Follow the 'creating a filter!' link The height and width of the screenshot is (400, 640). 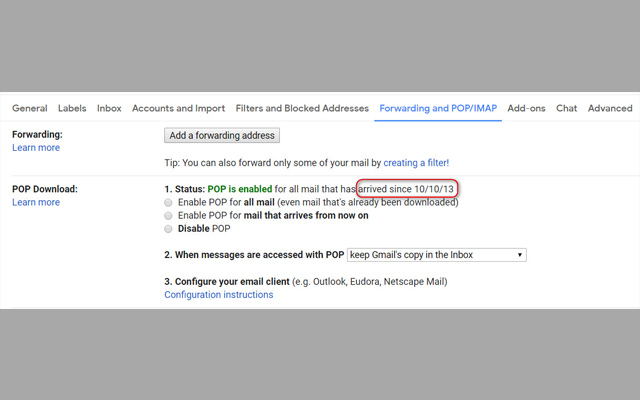[x=416, y=162]
